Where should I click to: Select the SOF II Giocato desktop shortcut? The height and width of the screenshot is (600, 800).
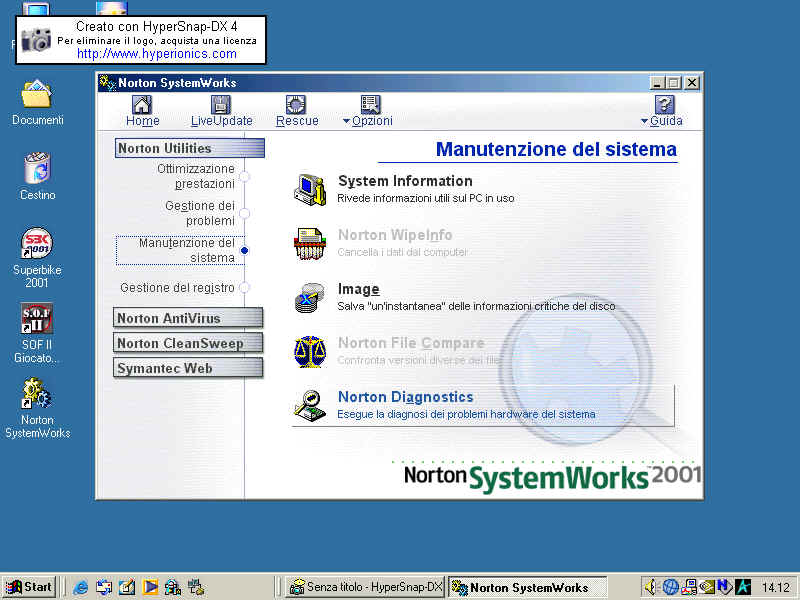[x=36, y=333]
